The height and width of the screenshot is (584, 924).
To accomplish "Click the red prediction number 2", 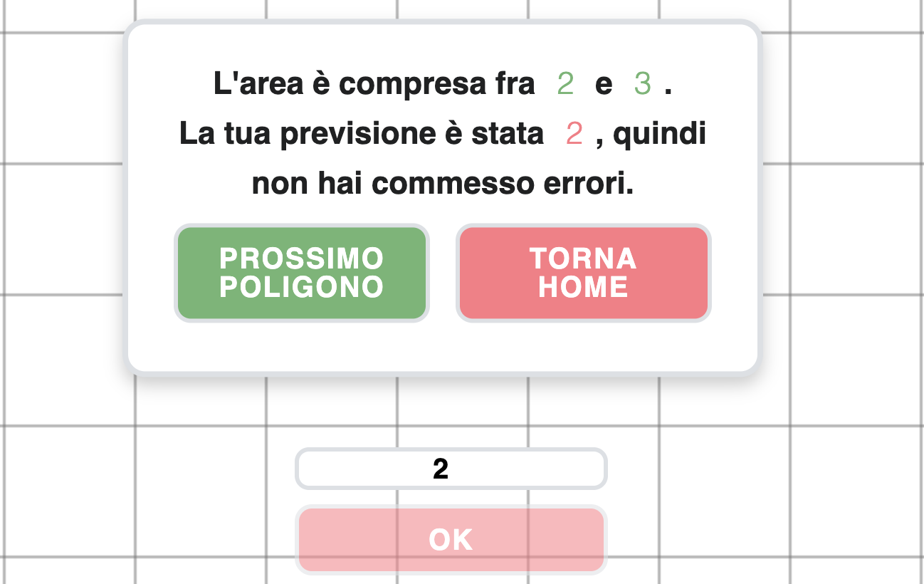I will point(574,134).
